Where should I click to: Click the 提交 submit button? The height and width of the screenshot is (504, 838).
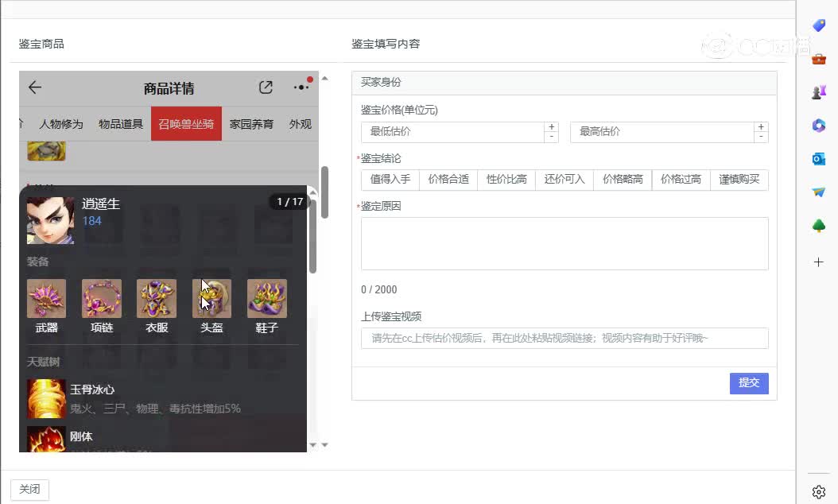coord(749,383)
